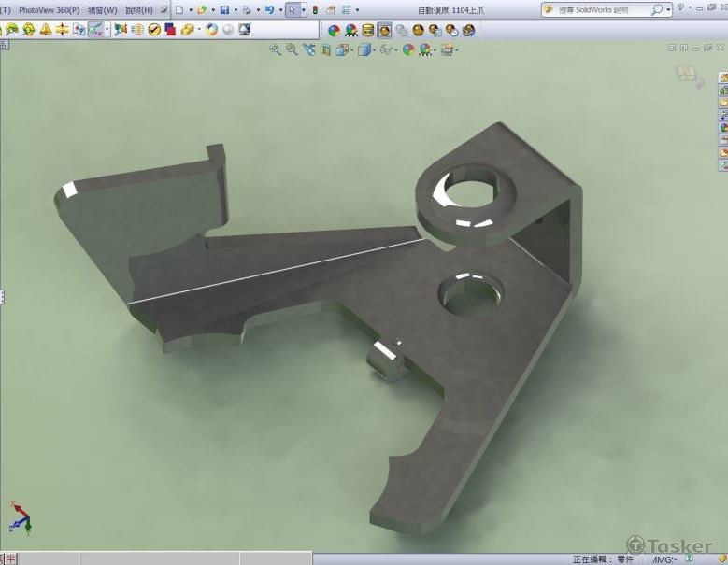Toggle the Hide/Show Items glasses icon
The width and height of the screenshot is (728, 565).
click(x=385, y=49)
